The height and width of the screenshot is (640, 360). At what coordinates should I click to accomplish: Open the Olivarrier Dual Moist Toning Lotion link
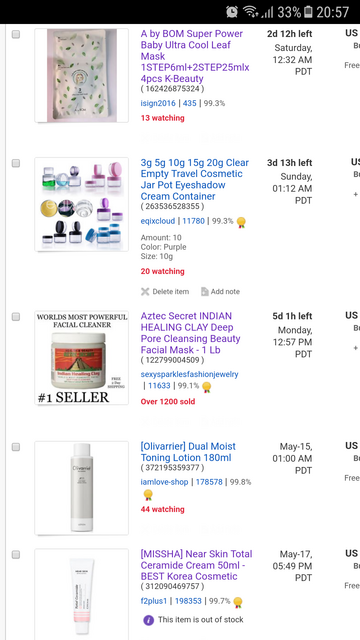point(188,452)
